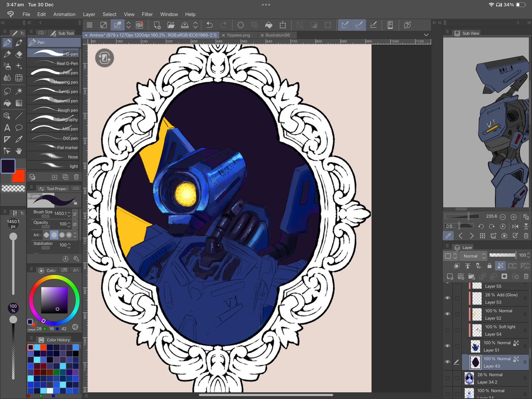
Task: Flip Sub View horizontally
Action: (x=515, y=226)
